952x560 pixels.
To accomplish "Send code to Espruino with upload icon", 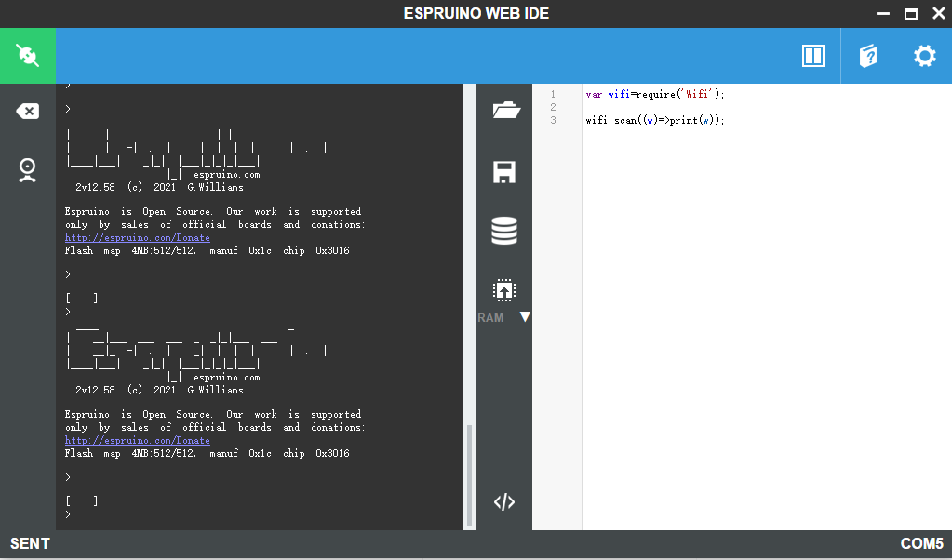I will [504, 290].
